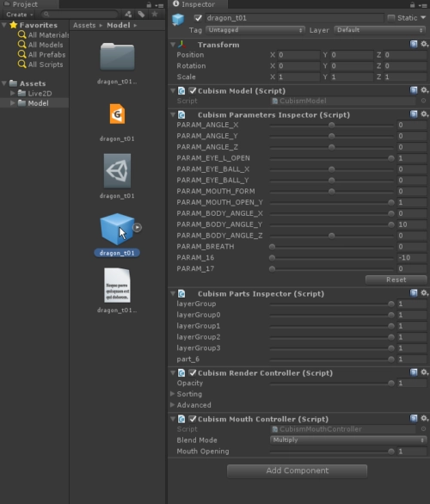
Task: Save search star icon in Project
Action: coord(155,14)
